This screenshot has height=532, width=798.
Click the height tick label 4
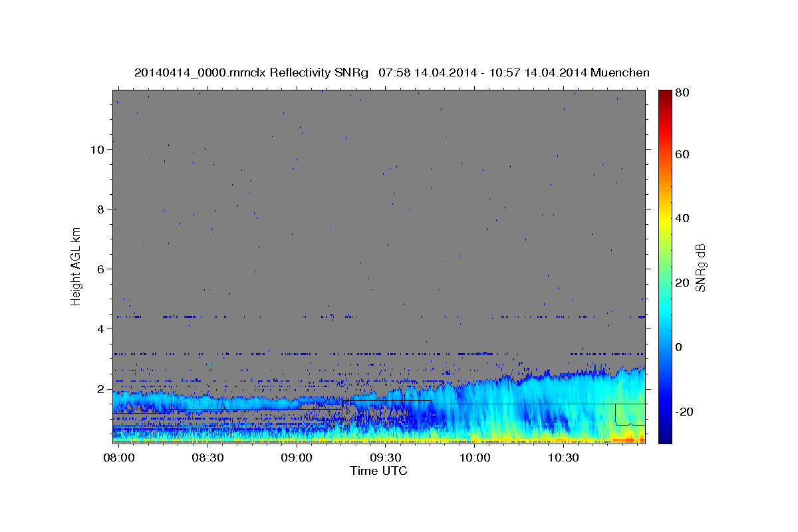[101, 329]
